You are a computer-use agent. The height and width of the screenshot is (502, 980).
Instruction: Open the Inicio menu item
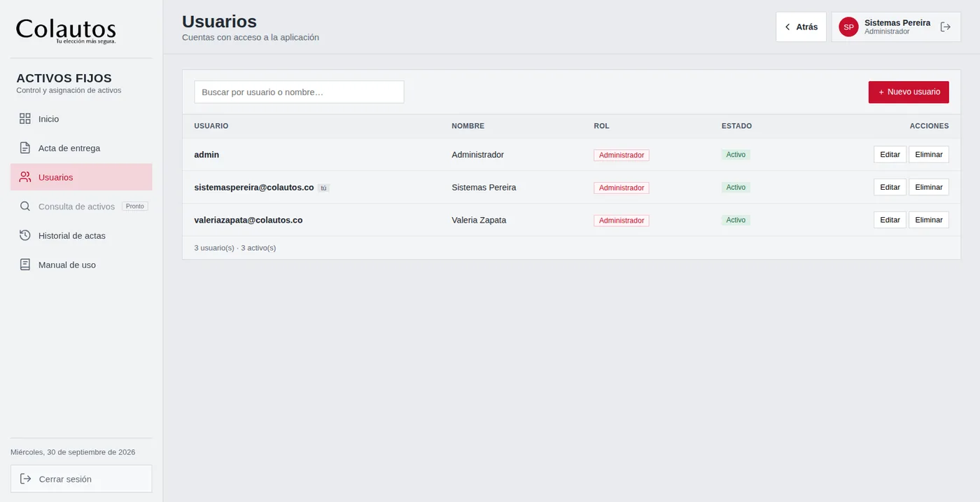81,119
